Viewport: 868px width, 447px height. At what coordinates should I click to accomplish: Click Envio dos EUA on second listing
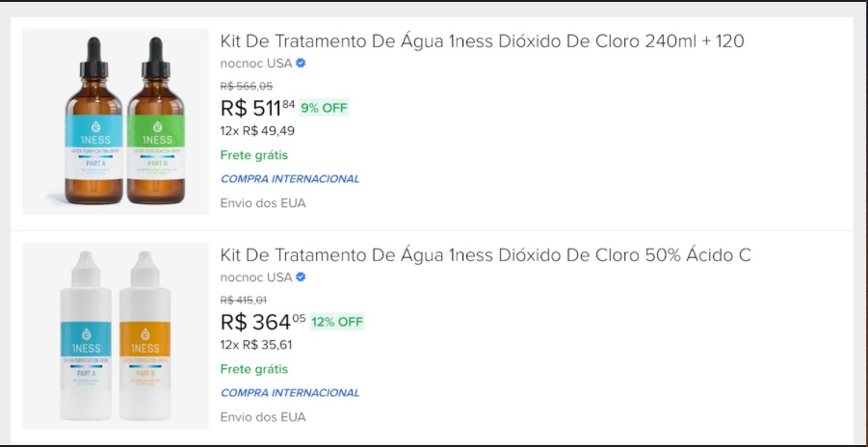click(x=262, y=417)
